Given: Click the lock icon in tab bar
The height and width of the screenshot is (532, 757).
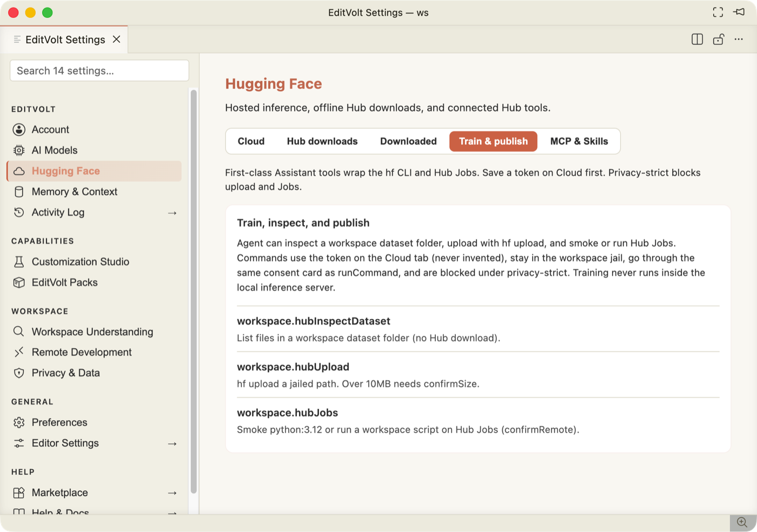Looking at the screenshot, I should [719, 39].
